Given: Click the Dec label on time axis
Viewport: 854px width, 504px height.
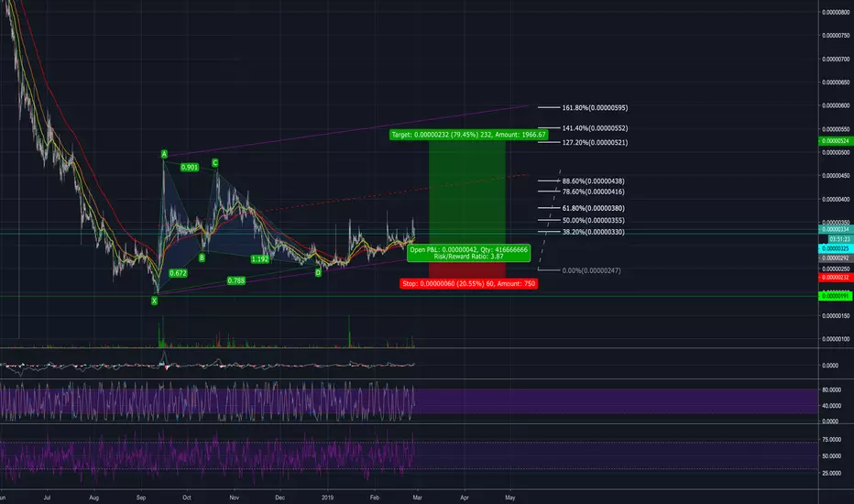Looking at the screenshot, I should click(280, 498).
